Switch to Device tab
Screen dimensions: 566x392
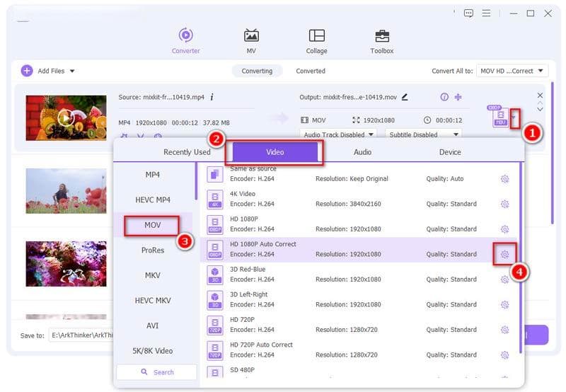(450, 152)
